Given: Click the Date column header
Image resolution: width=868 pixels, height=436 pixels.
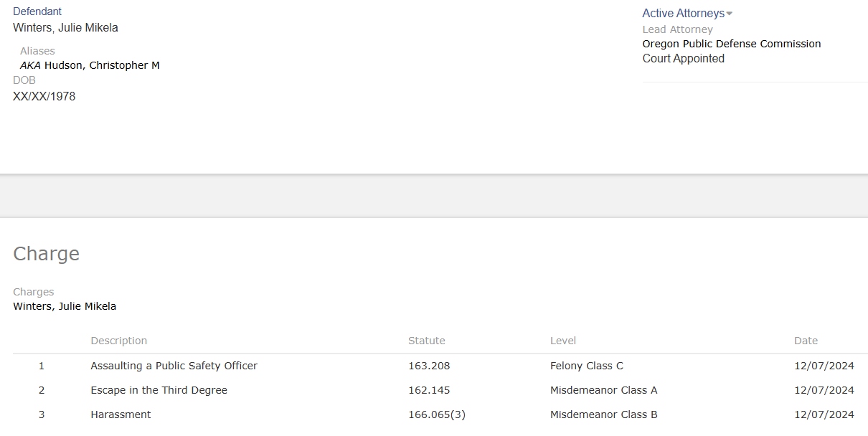Looking at the screenshot, I should click(x=805, y=341).
